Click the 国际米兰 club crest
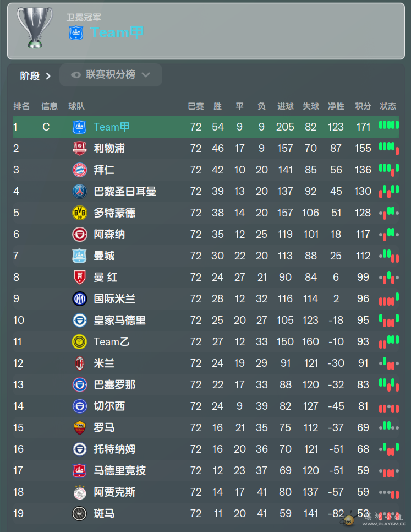This screenshot has height=532, width=411. 80,298
